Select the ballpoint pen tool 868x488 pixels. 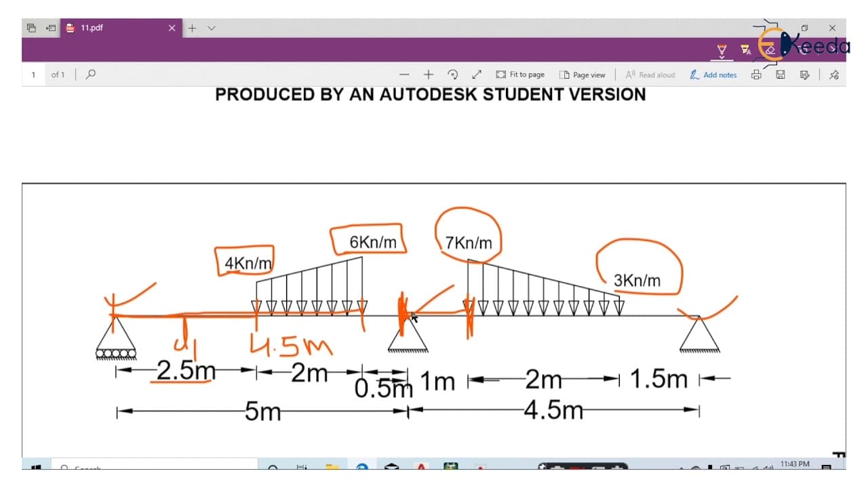click(722, 49)
